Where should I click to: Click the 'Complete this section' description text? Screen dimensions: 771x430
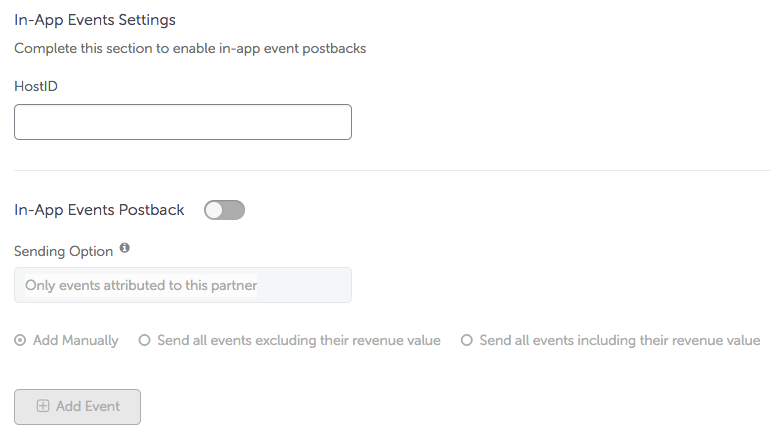[190, 48]
